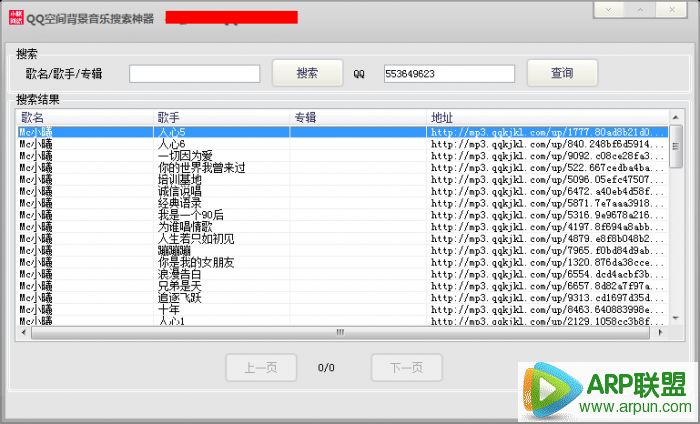Click the 查询 button
The image size is (700, 424).
(562, 73)
